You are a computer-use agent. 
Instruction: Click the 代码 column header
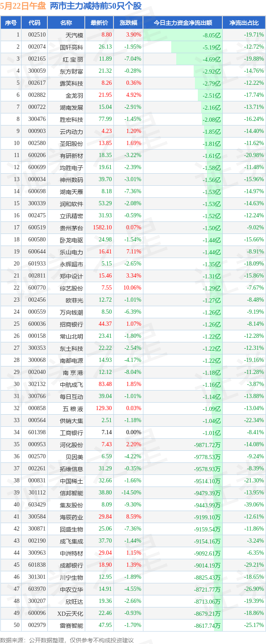34,23
